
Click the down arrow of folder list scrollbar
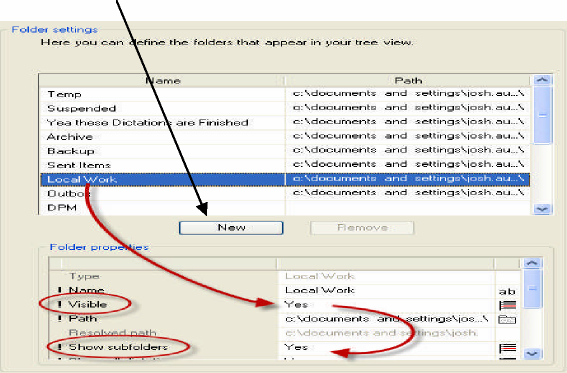click(x=542, y=209)
